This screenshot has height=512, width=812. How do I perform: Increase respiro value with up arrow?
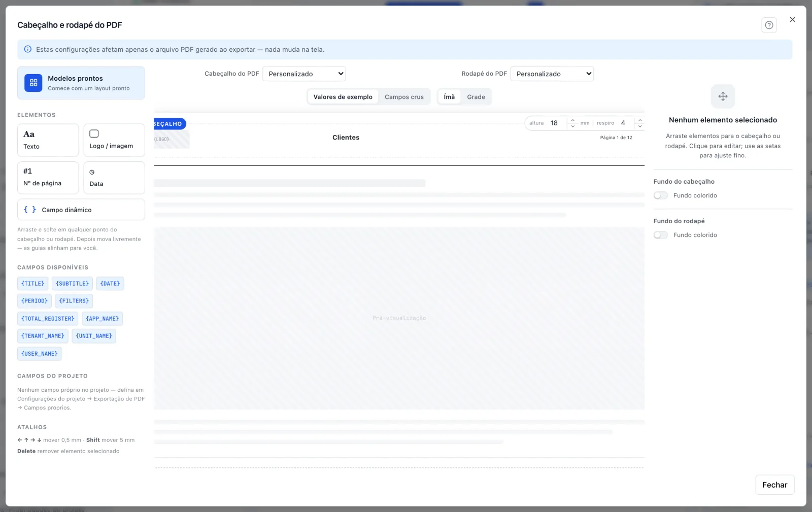(x=640, y=120)
